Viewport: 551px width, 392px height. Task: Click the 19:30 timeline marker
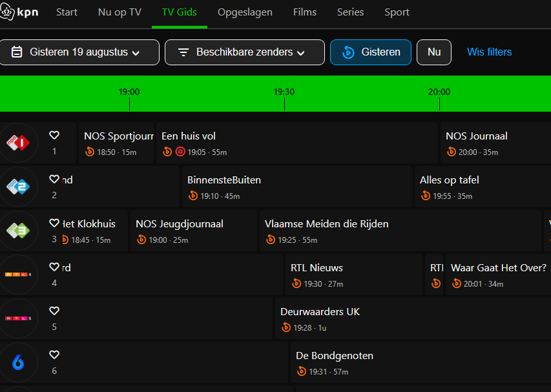tap(284, 98)
